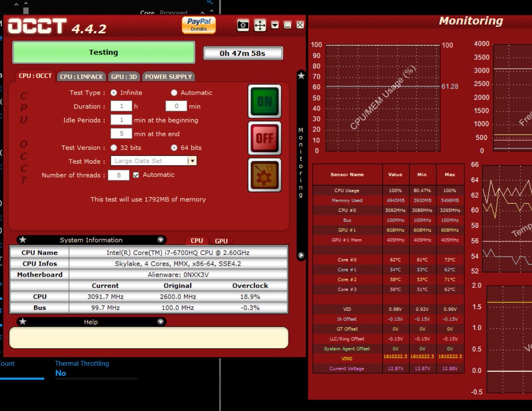This screenshot has height=411, width=532.
Task: Open the test settings gear icon
Action: click(x=265, y=175)
